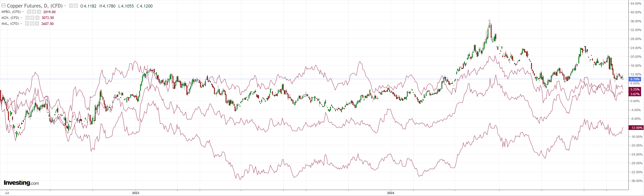Open the Investing.com logo link
This screenshot has width=644, height=196.
coord(21,183)
